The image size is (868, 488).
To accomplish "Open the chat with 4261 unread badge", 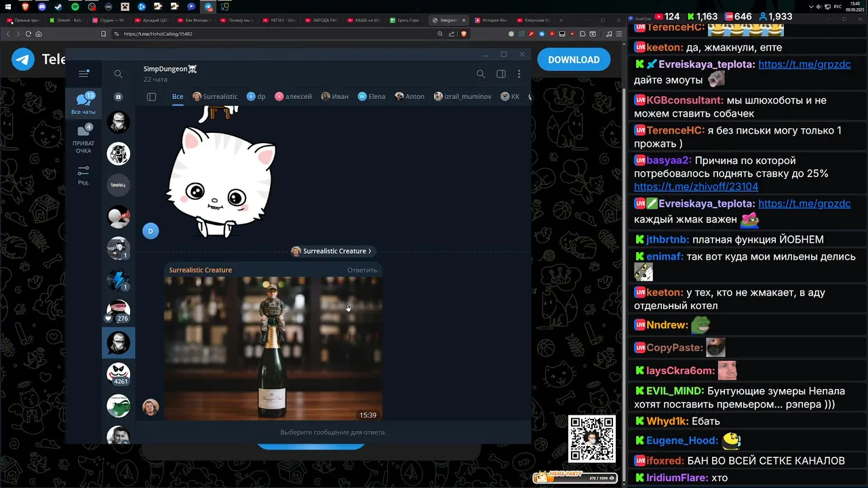I will point(118,374).
